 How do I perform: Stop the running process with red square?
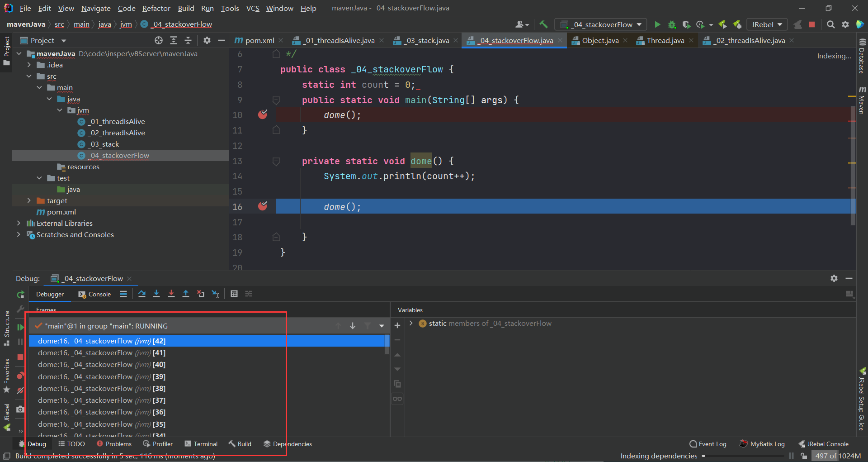coord(812,24)
